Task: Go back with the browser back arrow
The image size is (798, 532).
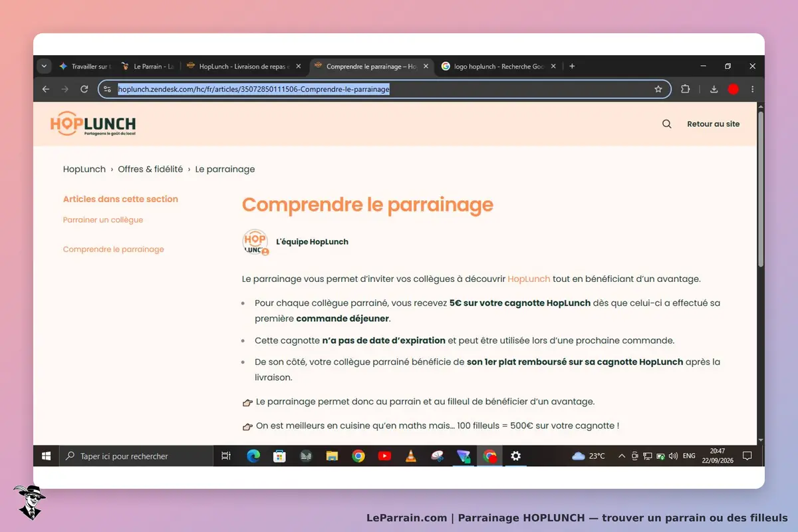Action: pyautogui.click(x=46, y=89)
